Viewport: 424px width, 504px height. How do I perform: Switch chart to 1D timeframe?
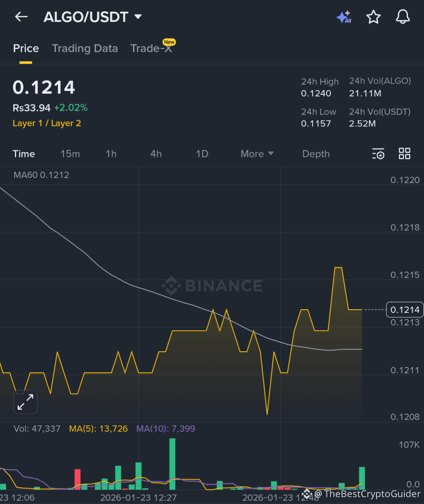click(202, 154)
